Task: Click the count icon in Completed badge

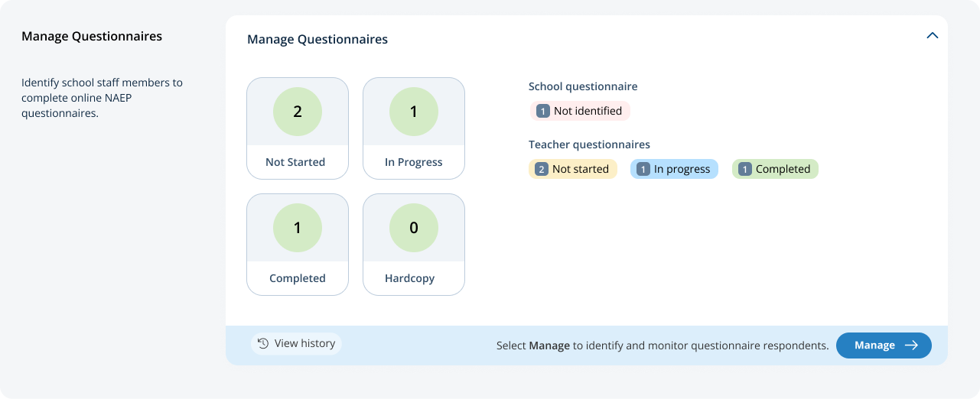Action: [x=745, y=169]
